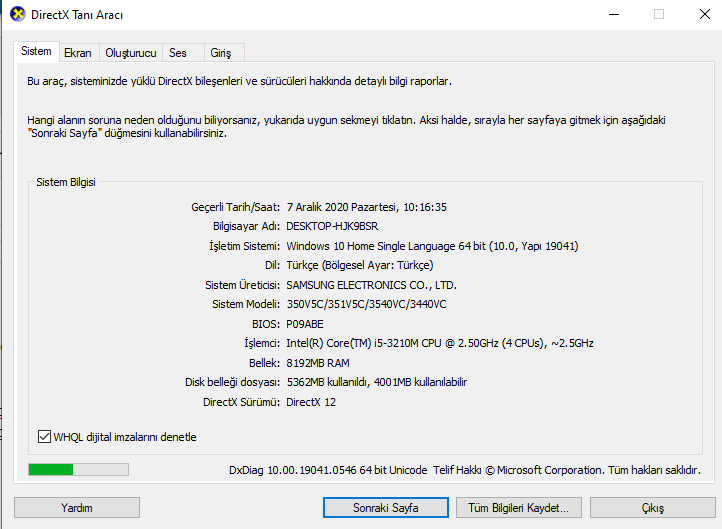Select the Ses tab

(177, 53)
